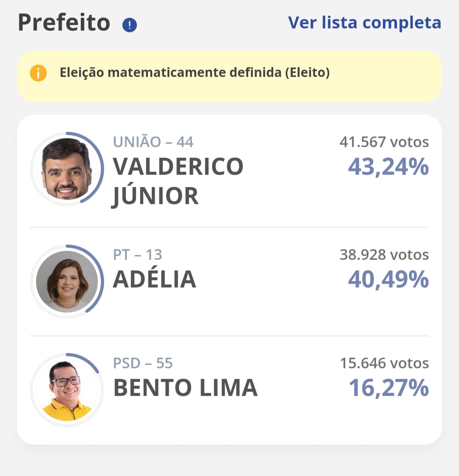Screen dimensions: 459x476
Task: Click the 41.567 votos count
Action: (x=384, y=142)
